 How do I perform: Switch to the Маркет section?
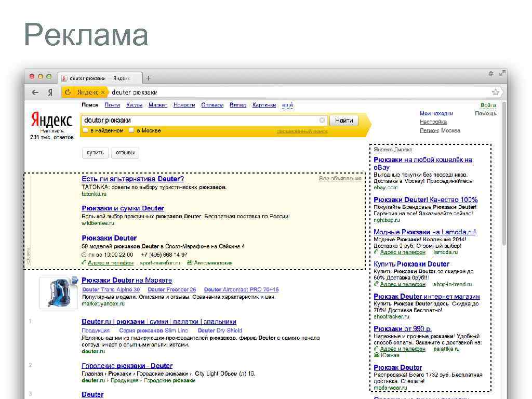click(x=158, y=105)
